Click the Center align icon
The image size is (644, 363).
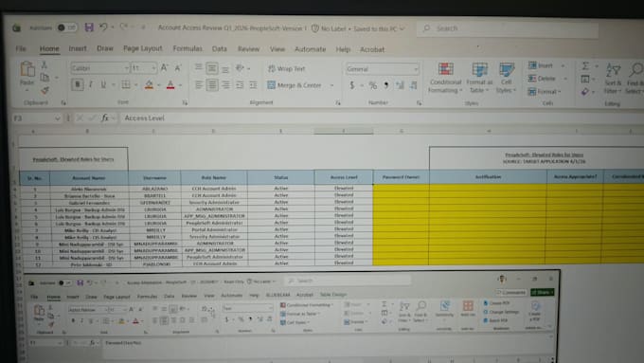tap(212, 85)
